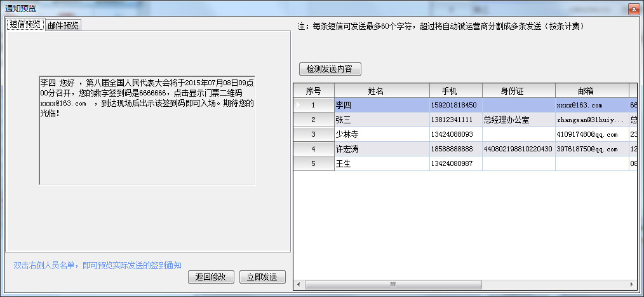Image resolution: width=644 pixels, height=297 pixels.
Task: Click the ID number 440802198810220430 cell
Action: 519,149
